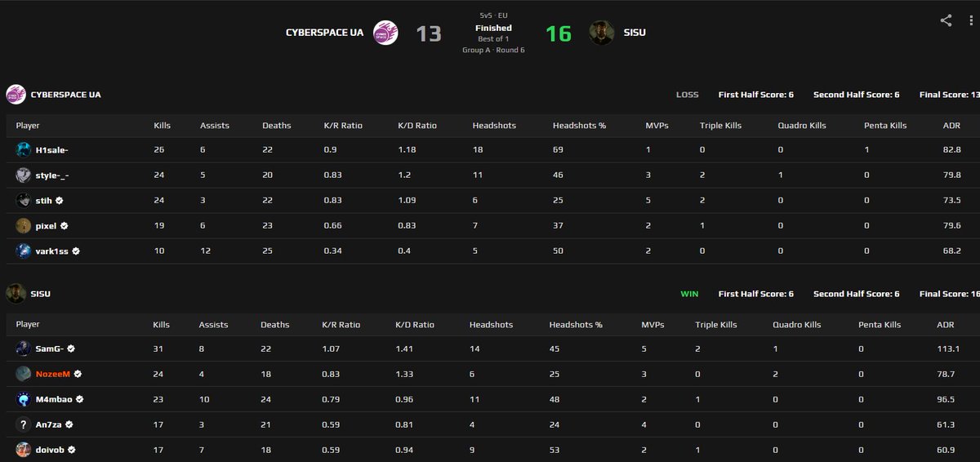
Task: Sort SISU table by Penta Kills column
Action: coord(880,324)
